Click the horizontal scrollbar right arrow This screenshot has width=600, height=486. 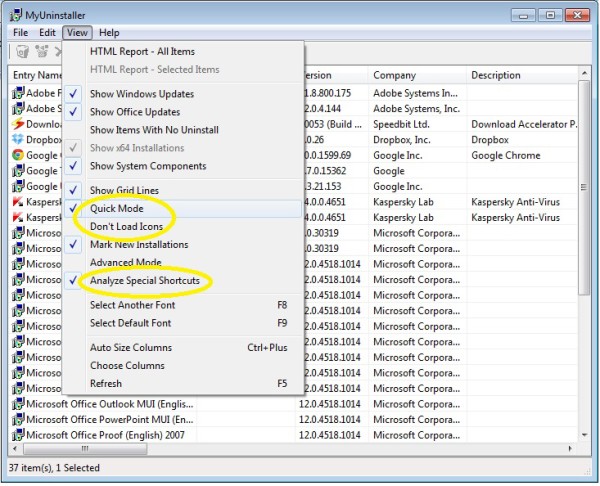(571, 448)
